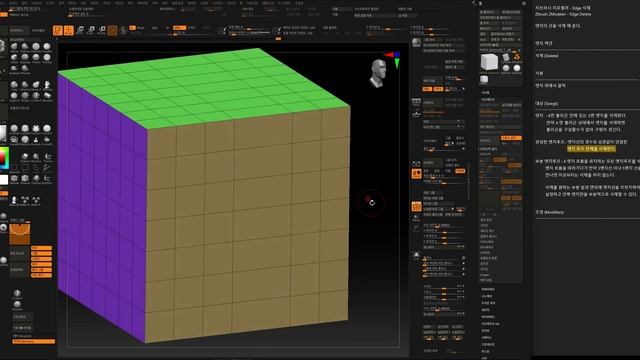Click the top orange button in left stack
Screen dimensions: 640x360
(x=41, y=248)
